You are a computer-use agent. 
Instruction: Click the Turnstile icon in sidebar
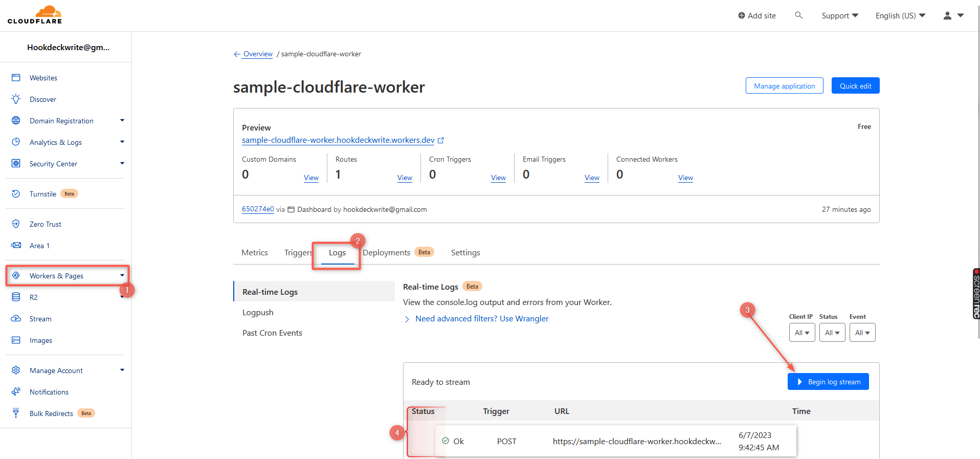point(16,194)
